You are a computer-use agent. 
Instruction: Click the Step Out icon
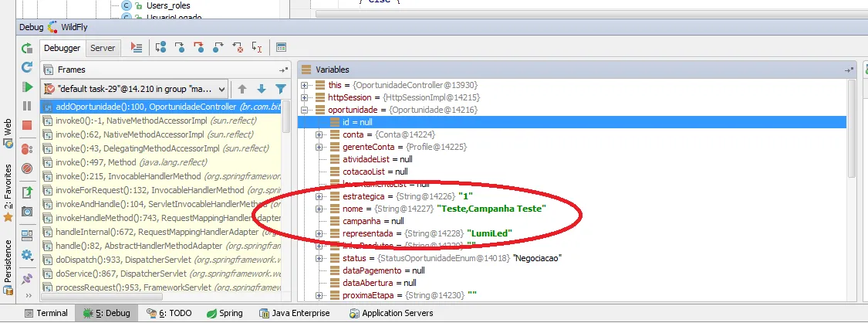point(218,48)
